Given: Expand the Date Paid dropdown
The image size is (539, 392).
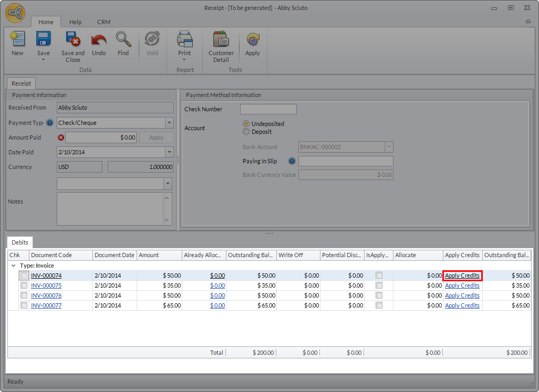Looking at the screenshot, I should (169, 152).
